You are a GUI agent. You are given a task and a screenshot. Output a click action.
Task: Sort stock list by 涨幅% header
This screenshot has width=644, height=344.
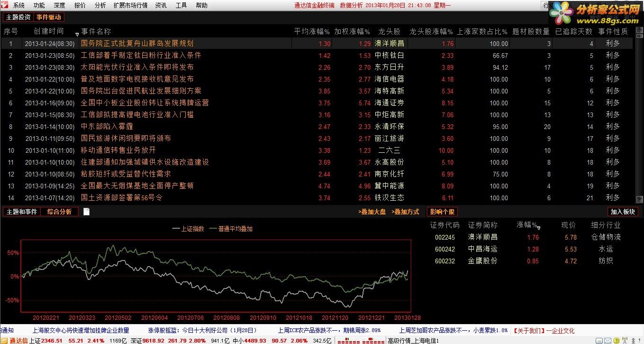(526, 225)
